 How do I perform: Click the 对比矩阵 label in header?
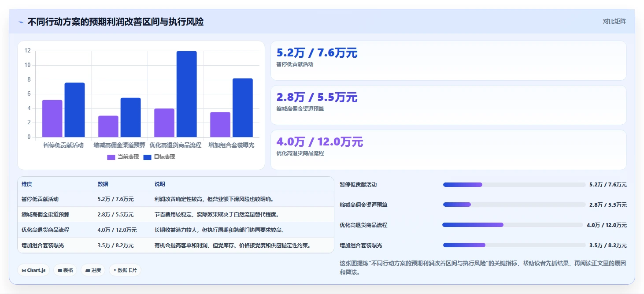614,21
